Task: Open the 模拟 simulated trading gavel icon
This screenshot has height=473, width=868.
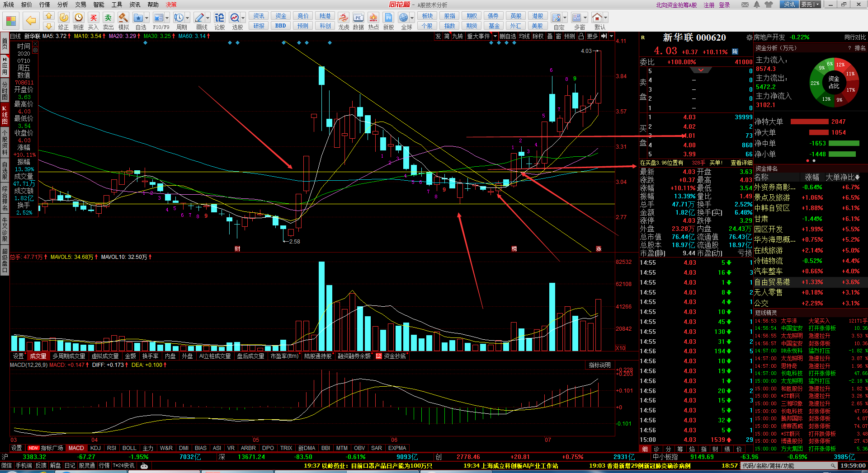Action: tap(123, 18)
